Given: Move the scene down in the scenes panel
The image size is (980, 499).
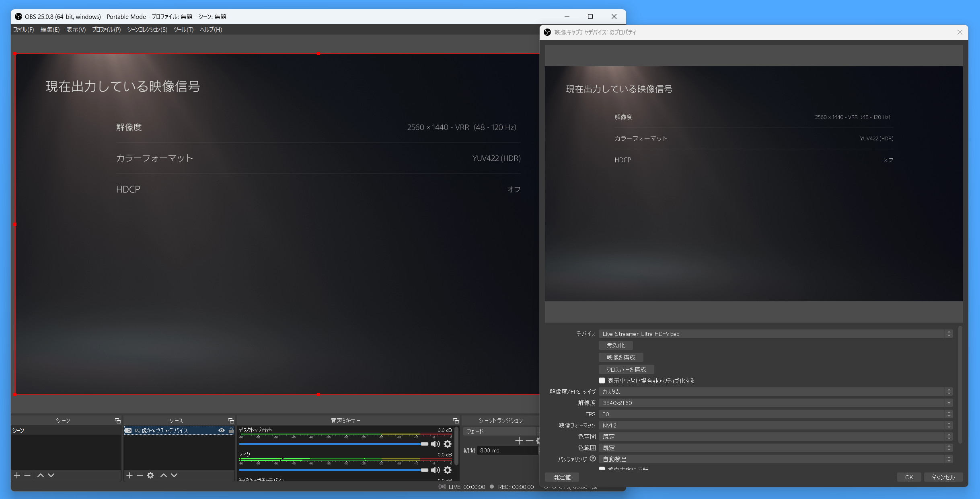Looking at the screenshot, I should pyautogui.click(x=51, y=475).
